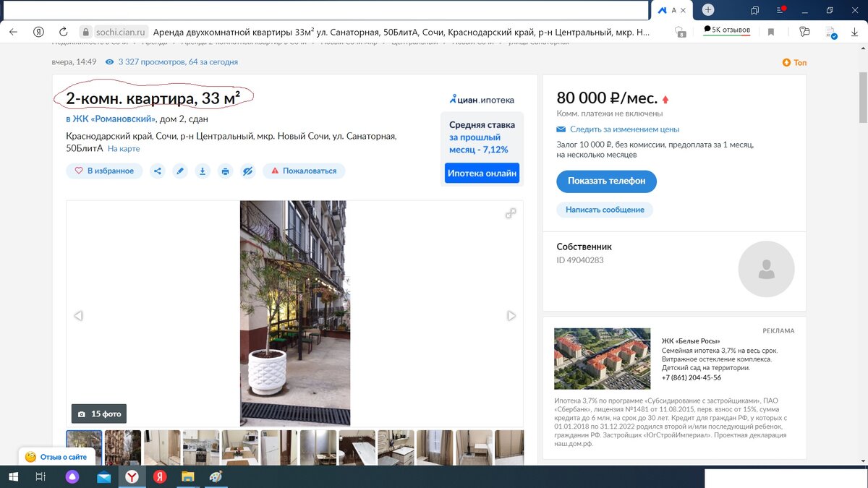Open ЖК «Романовский» link
Viewport: 868px width, 488px height.
tap(110, 119)
